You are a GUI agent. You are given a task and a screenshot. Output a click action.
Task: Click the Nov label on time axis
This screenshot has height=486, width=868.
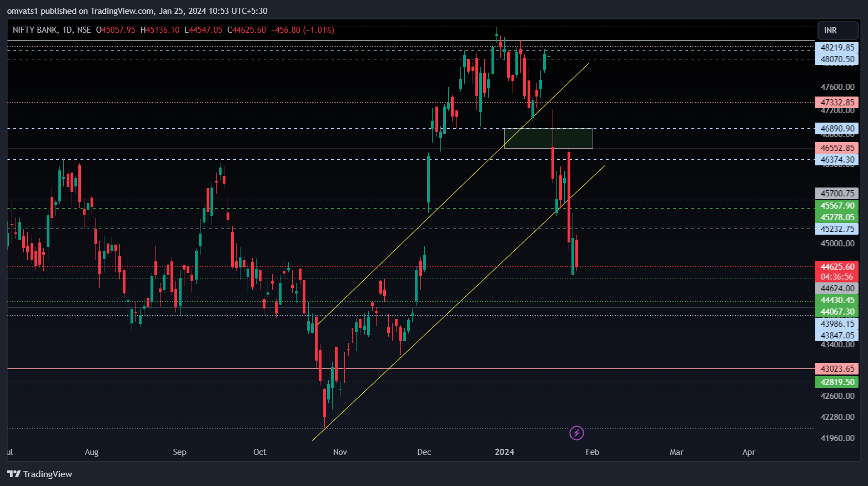[340, 452]
